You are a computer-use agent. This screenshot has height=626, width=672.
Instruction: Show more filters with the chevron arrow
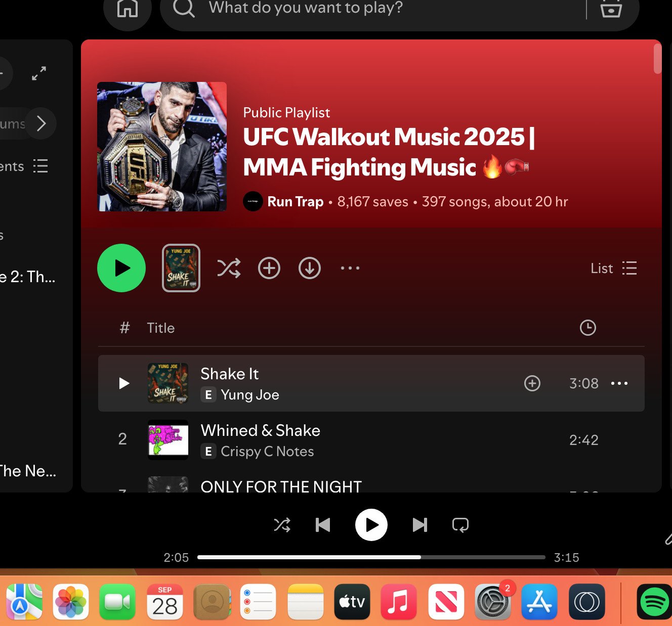pos(41,123)
